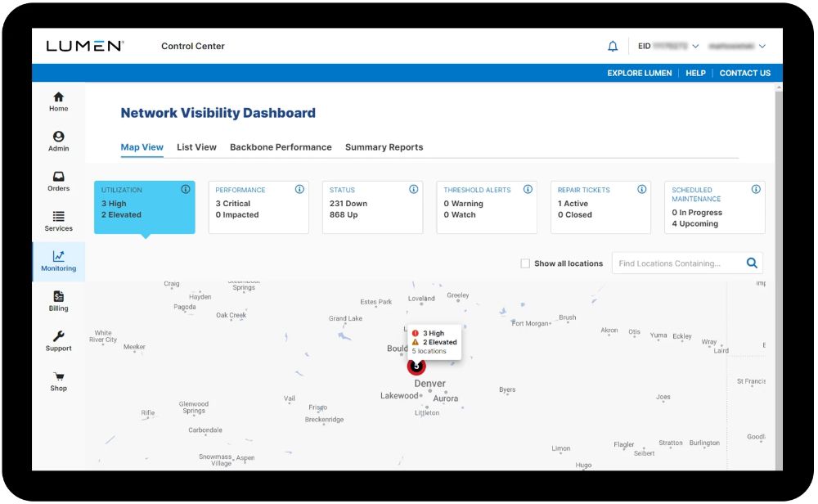Switch to the List View tab
The height and width of the screenshot is (504, 818).
[x=196, y=147]
